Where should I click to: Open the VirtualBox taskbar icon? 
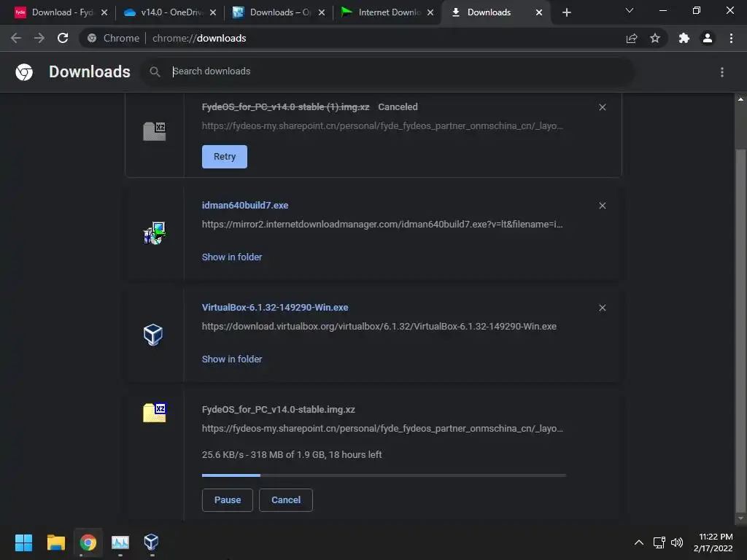pyautogui.click(x=151, y=542)
